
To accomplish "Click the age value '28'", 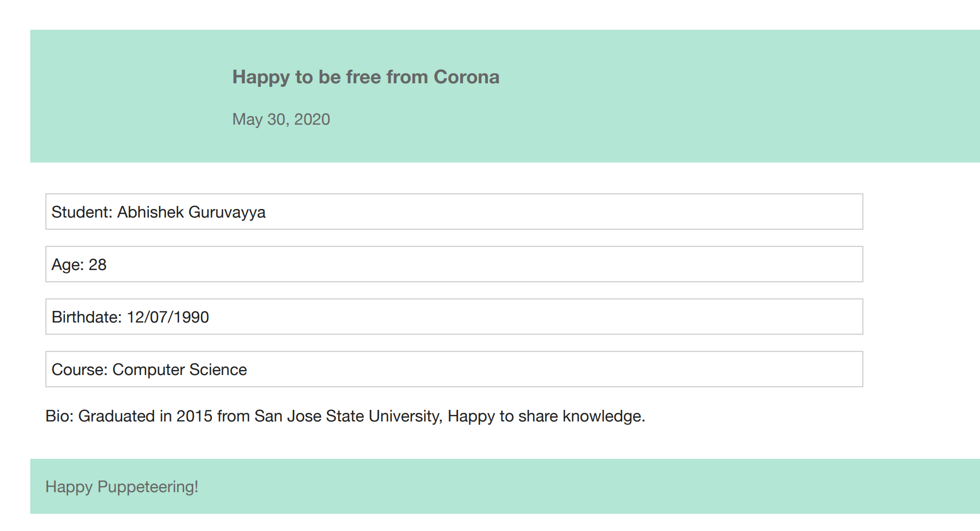I will pyautogui.click(x=97, y=265).
